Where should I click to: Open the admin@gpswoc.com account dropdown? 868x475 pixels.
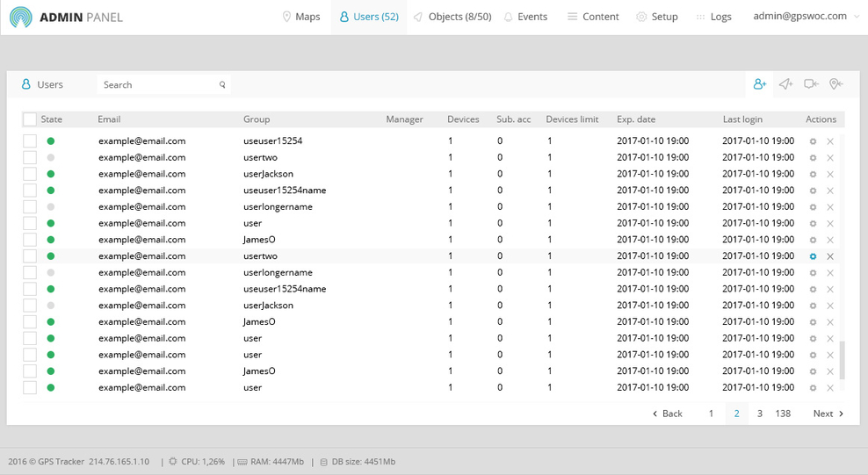pos(806,17)
